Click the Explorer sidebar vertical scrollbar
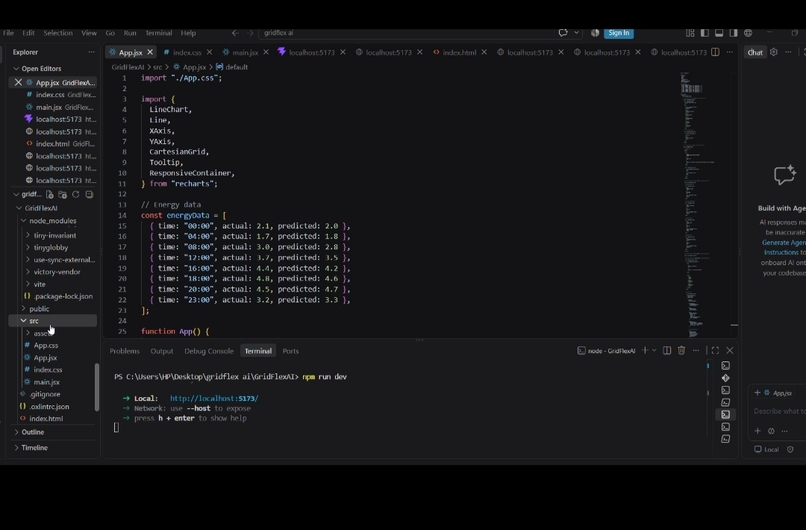The width and height of the screenshot is (806, 530). point(97,387)
